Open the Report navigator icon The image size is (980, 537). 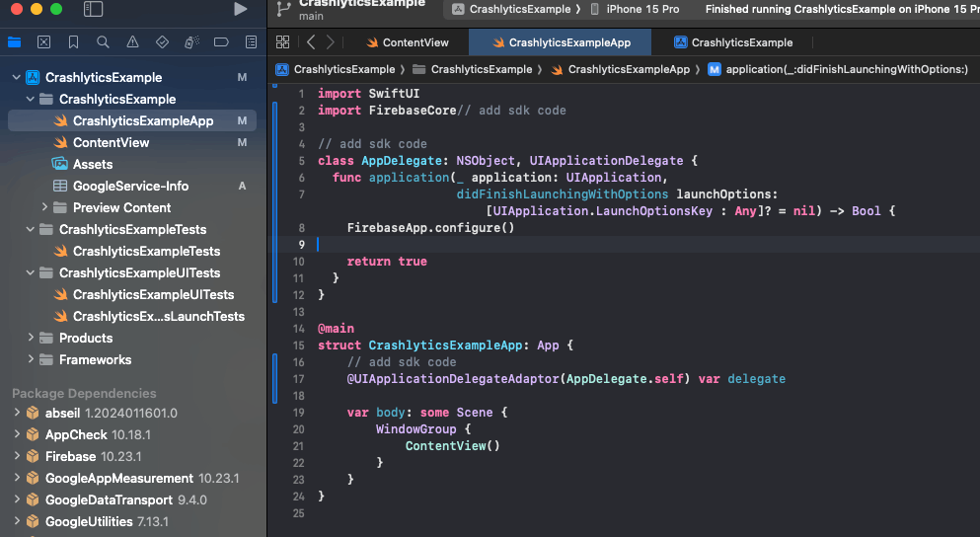pyautogui.click(x=251, y=41)
